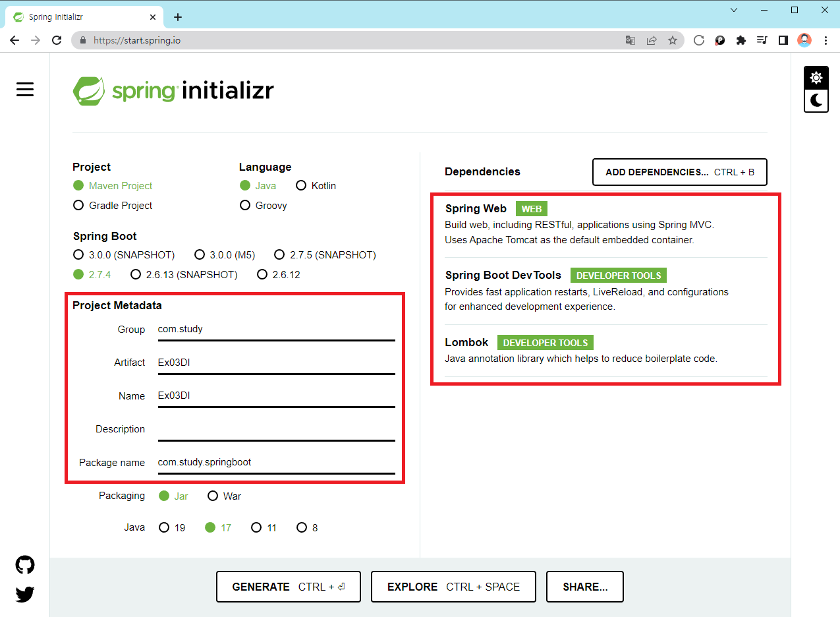840x617 pixels.
Task: Open the Chrome extensions puzzle icon
Action: 741,40
